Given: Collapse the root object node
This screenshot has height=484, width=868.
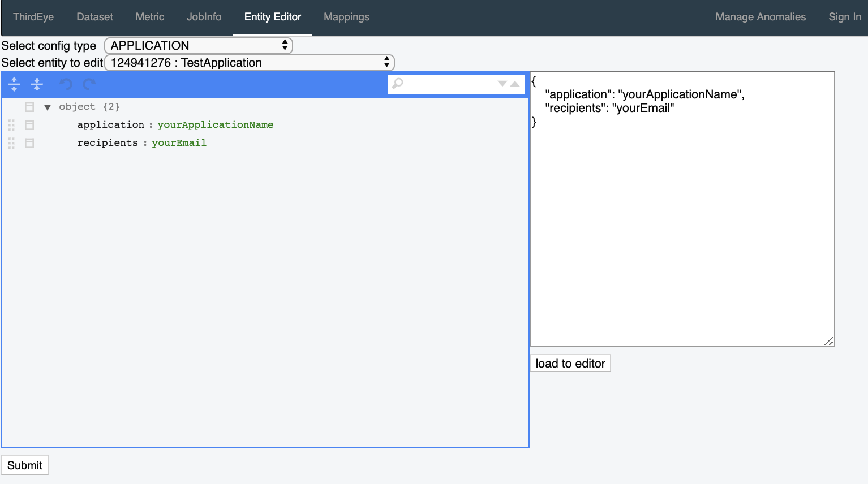Looking at the screenshot, I should click(48, 107).
